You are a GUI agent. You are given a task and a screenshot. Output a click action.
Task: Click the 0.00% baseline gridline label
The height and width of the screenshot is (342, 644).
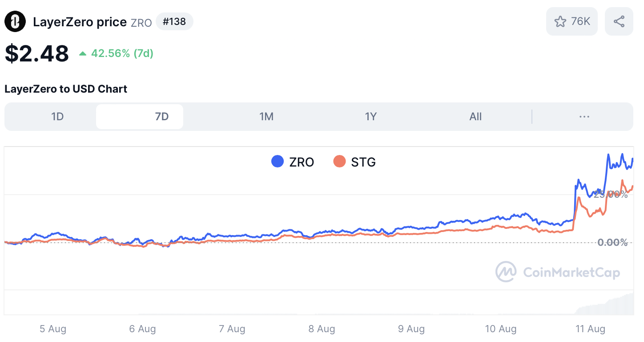[612, 242]
